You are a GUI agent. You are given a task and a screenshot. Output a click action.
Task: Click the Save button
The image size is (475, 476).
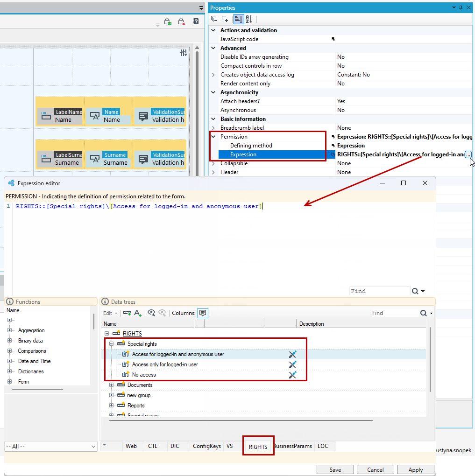[x=335, y=469]
